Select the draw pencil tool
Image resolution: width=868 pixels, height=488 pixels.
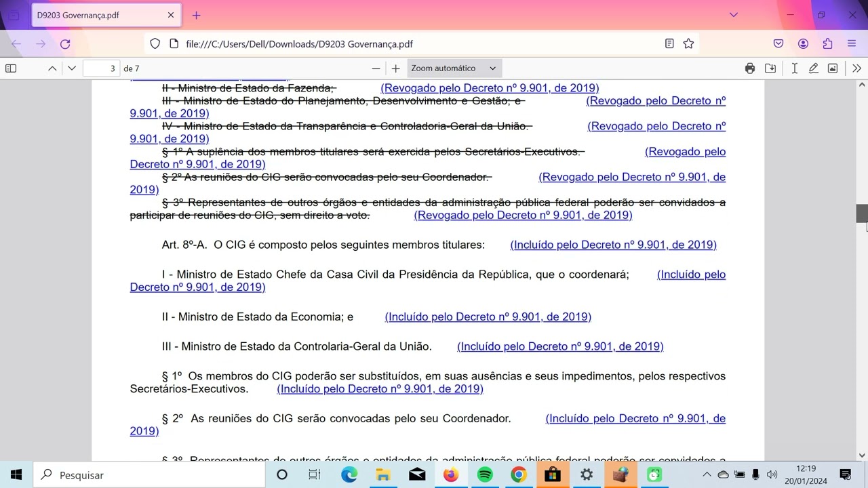point(813,68)
